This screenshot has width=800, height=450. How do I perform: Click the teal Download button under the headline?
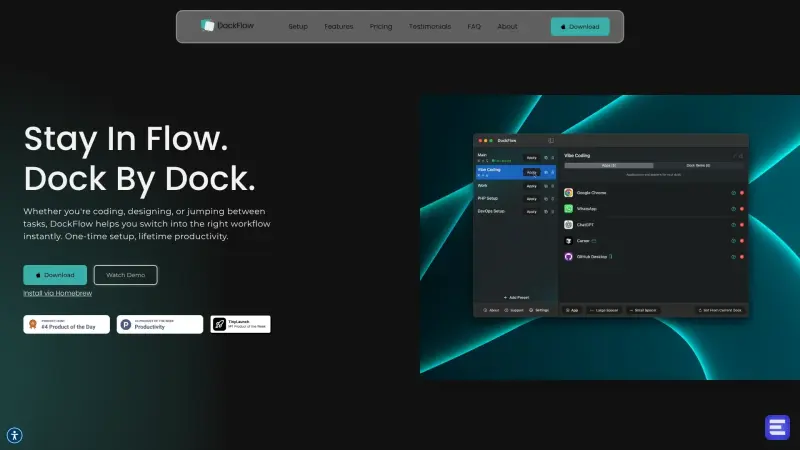(x=55, y=275)
